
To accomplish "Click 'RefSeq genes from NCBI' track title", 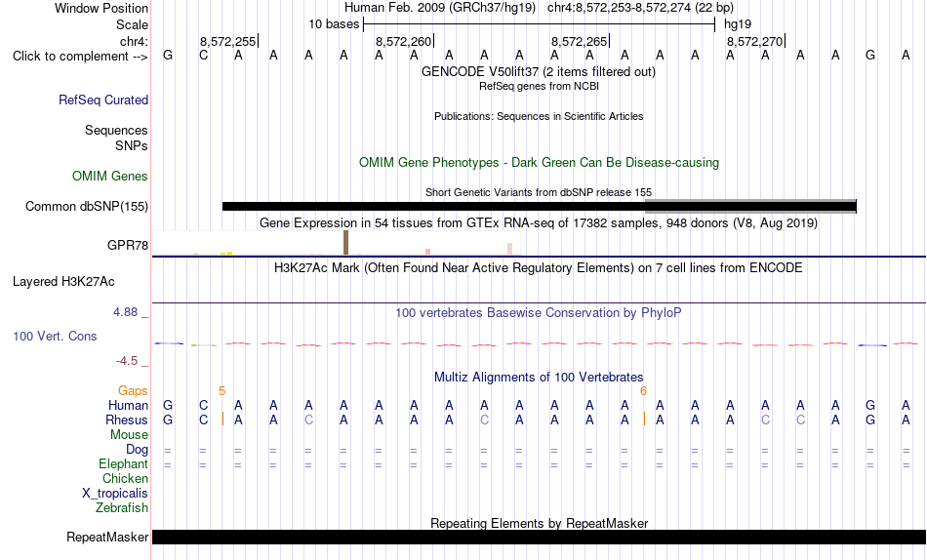I will tap(540, 86).
